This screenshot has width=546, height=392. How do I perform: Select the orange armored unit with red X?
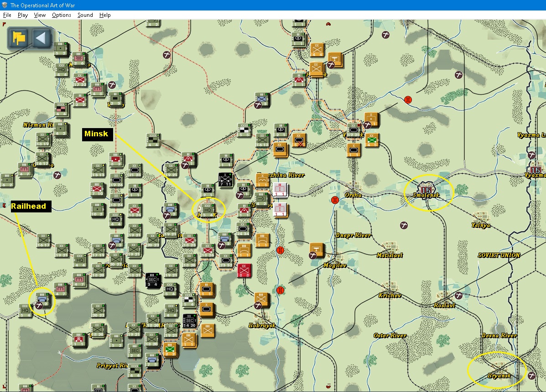(298, 140)
